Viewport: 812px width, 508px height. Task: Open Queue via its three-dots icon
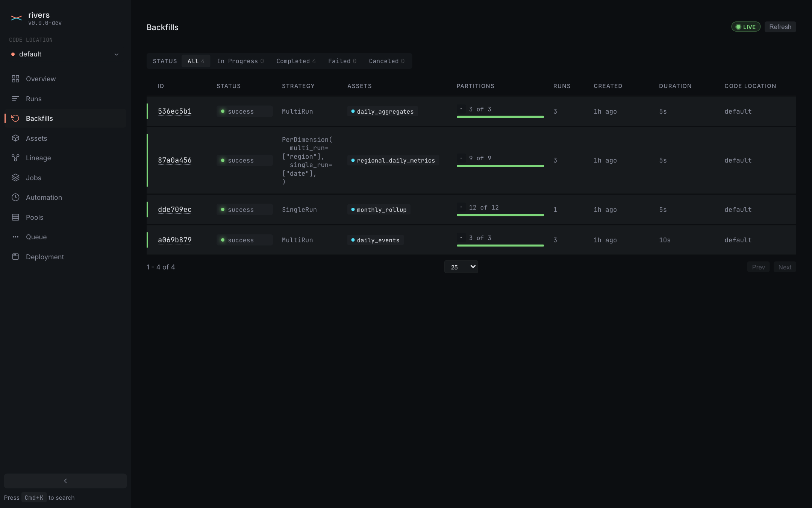click(15, 237)
